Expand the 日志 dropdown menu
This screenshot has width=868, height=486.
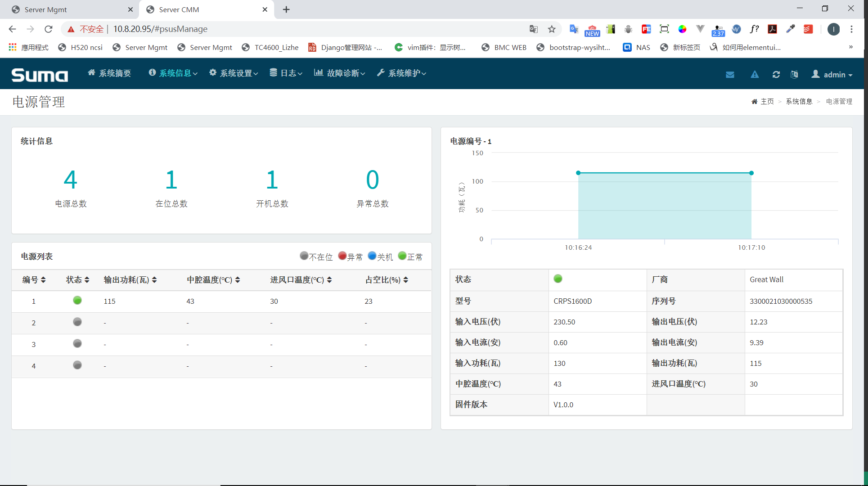286,73
